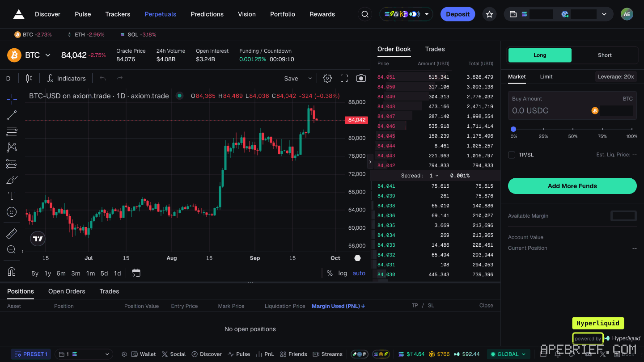644x362 pixels.
Task: Open candlestick chart style selector
Action: [29, 78]
